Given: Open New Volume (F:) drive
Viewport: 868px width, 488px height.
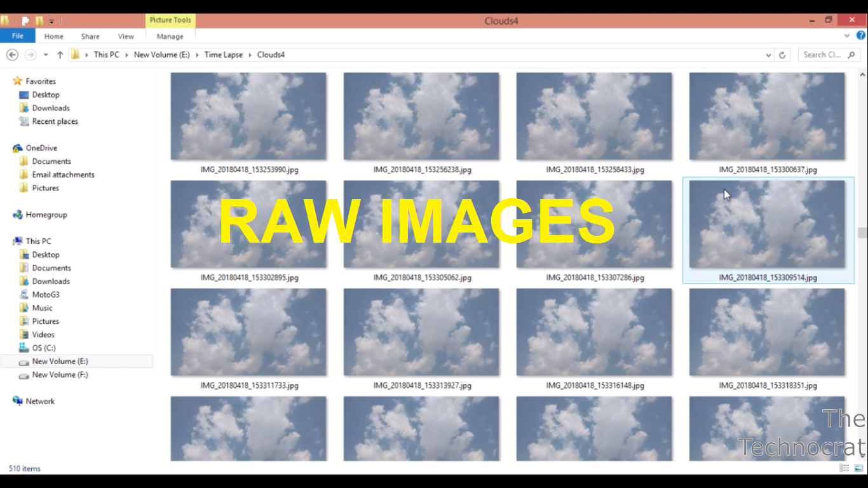Looking at the screenshot, I should (x=58, y=374).
